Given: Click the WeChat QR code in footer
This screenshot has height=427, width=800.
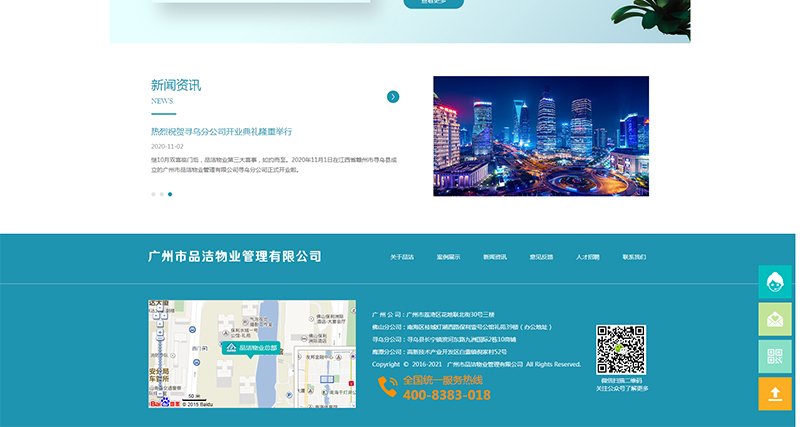Looking at the screenshot, I should coord(622,350).
